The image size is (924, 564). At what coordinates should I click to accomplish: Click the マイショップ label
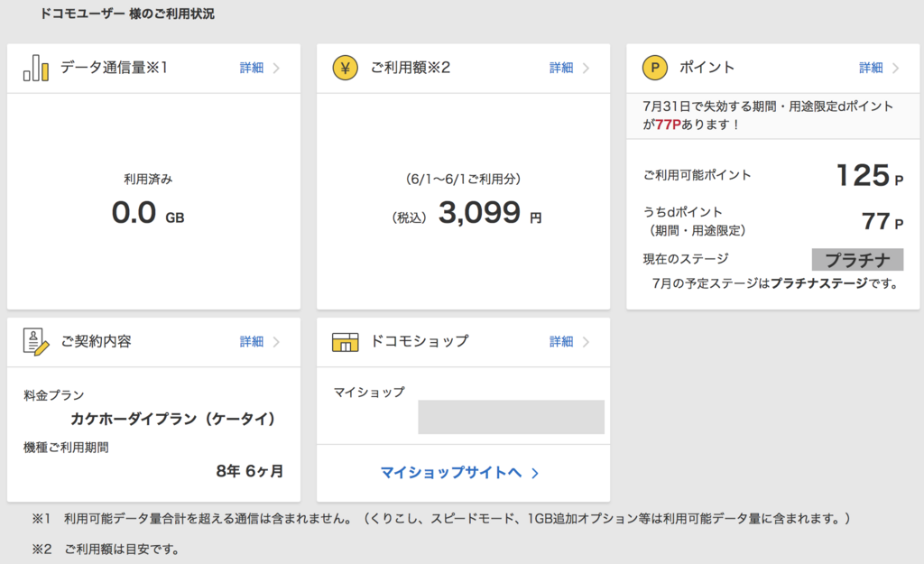coord(369,392)
